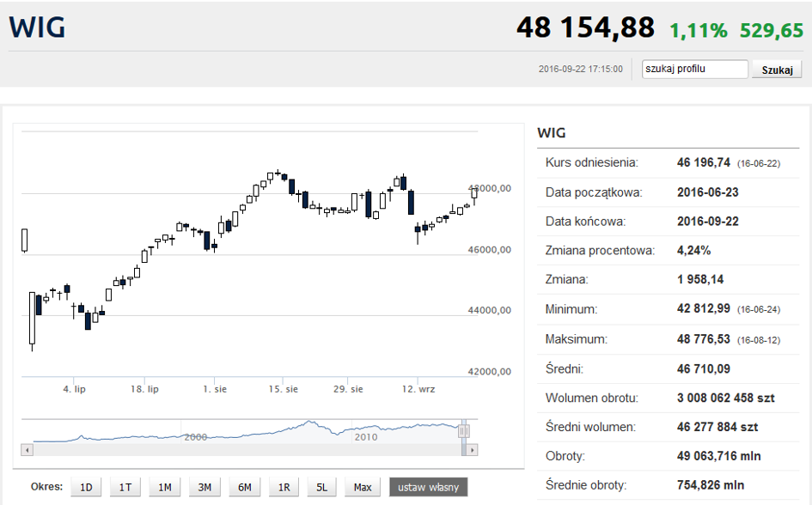Choose the 6M period option

click(244, 487)
